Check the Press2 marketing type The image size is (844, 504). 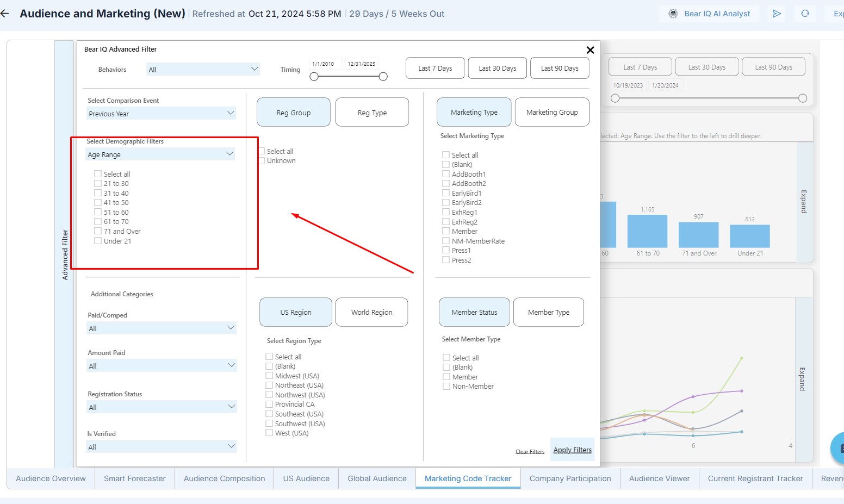[x=446, y=260]
